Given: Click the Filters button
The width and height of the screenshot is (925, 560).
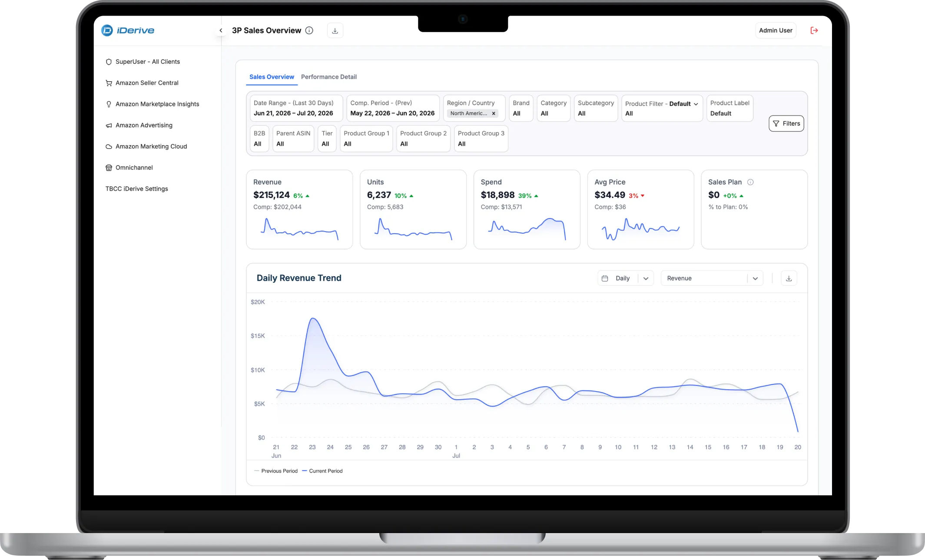Looking at the screenshot, I should [x=786, y=123].
